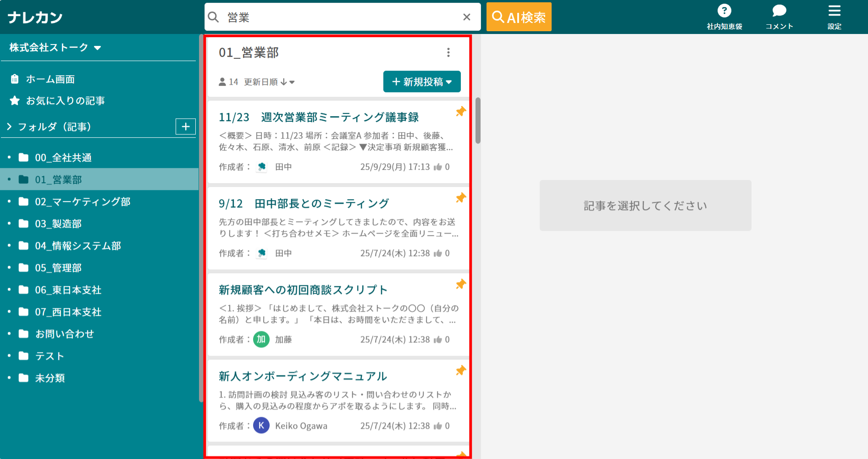868x459 pixels.
Task: Open the 株式会社ストーク company dropdown
Action: (97, 47)
